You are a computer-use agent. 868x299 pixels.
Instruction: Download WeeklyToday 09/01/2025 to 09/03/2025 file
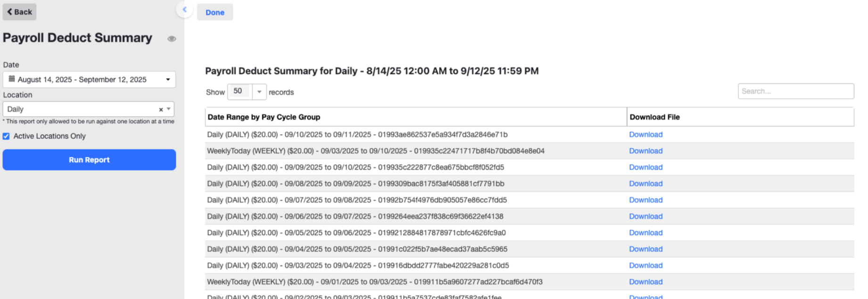646,282
